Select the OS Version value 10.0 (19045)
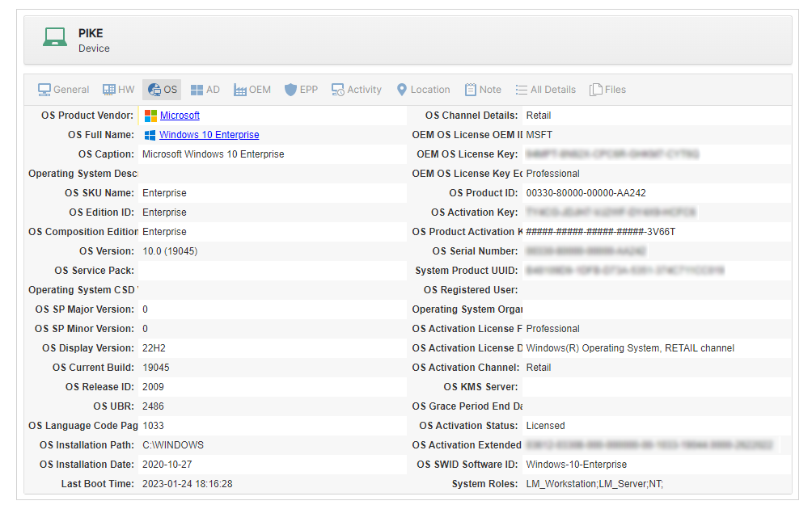This screenshot has height=505, width=812. coord(170,251)
